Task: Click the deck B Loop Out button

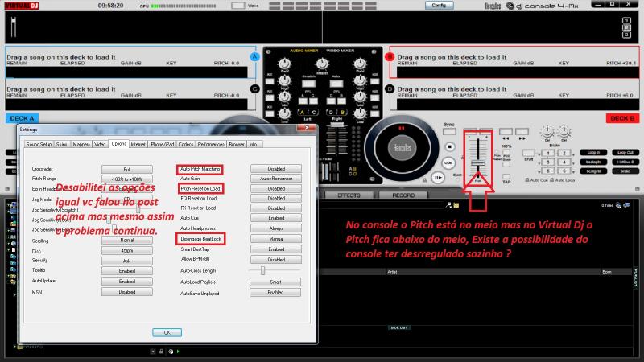Action: 625,153
